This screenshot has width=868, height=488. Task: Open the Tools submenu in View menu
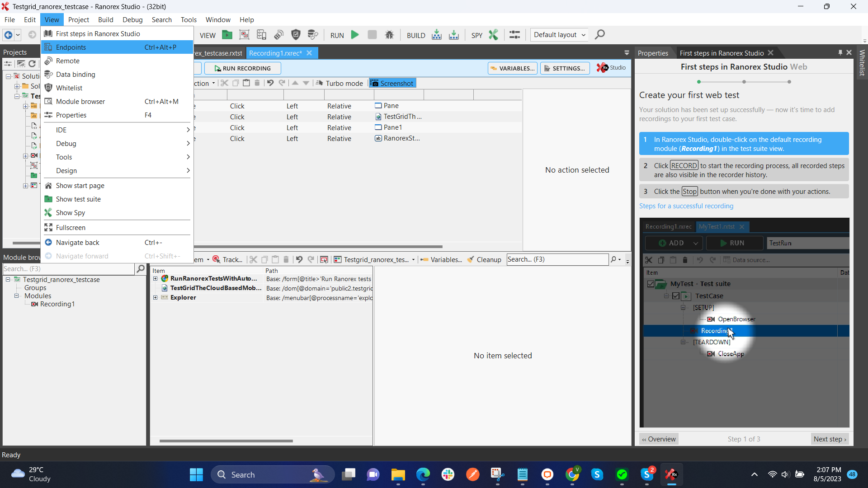118,157
